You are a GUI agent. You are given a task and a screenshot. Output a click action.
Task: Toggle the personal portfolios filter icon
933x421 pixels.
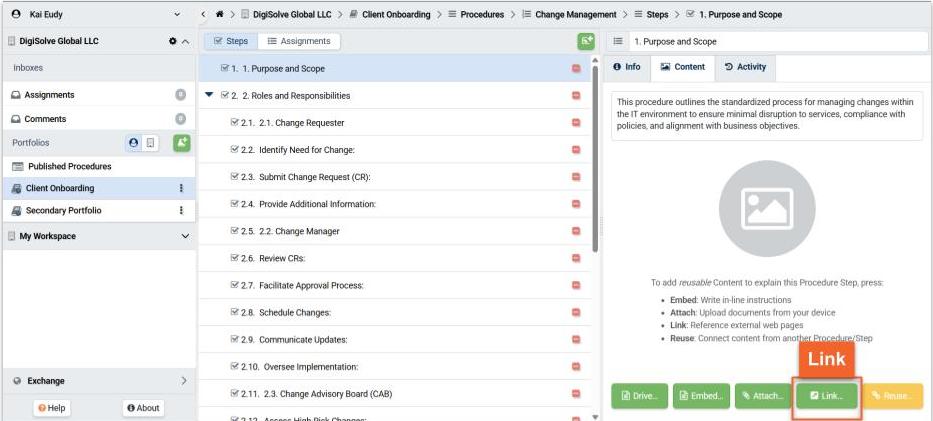[x=134, y=143]
